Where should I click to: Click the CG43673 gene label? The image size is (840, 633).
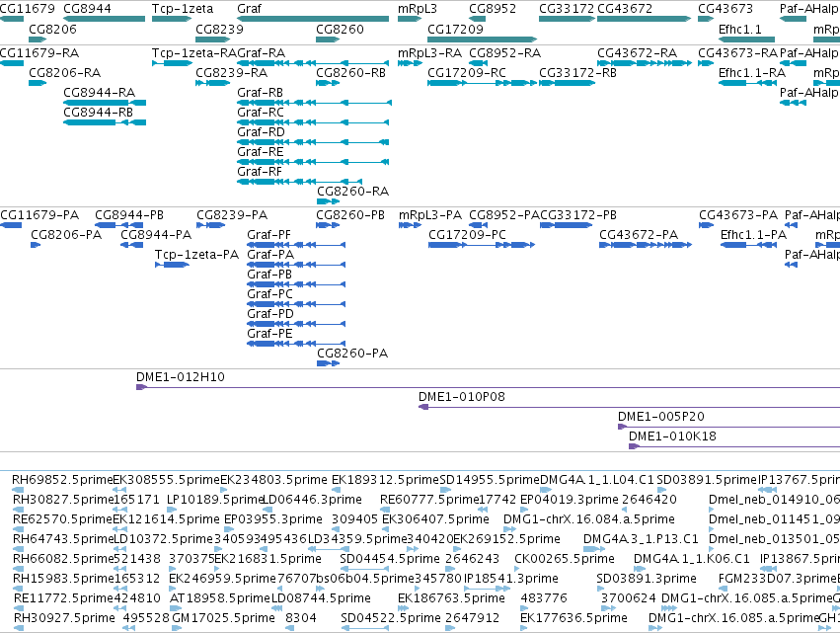point(725,9)
